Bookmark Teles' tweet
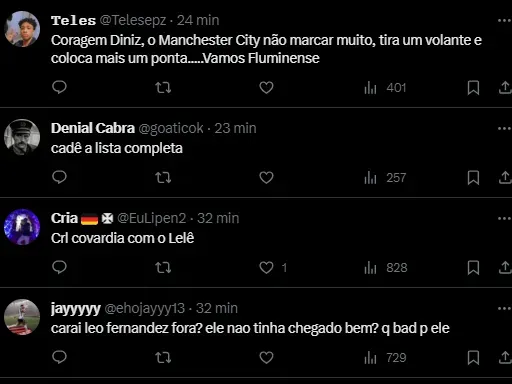This screenshot has height=384, width=512. tap(473, 88)
